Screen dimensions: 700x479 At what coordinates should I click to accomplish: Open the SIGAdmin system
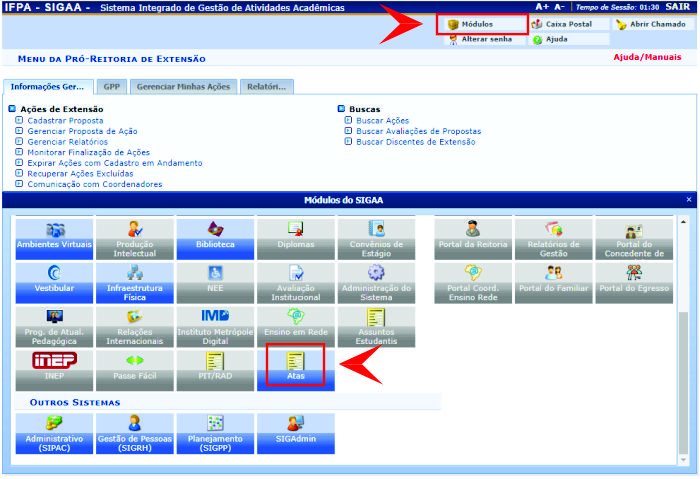tap(296, 433)
